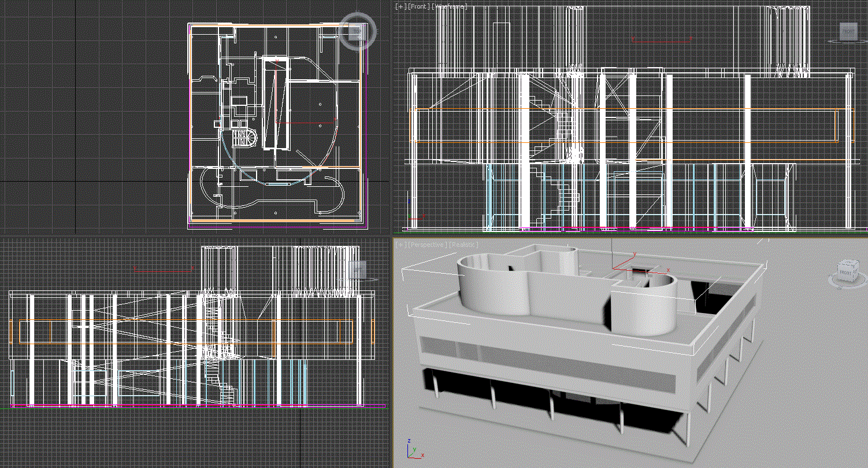Open the Perspective point-of-view label menu
Image resolution: width=868 pixels, height=468 pixels.
[428, 244]
